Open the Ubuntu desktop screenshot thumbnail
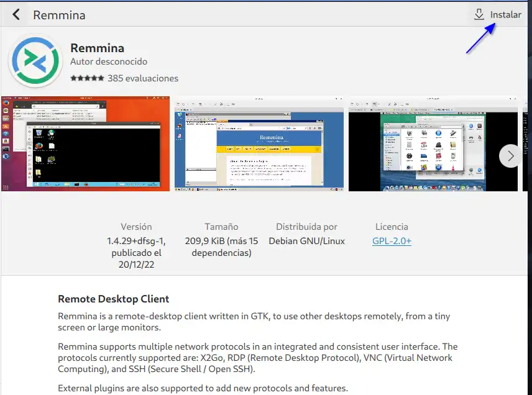This screenshot has height=395, width=532. pos(85,143)
